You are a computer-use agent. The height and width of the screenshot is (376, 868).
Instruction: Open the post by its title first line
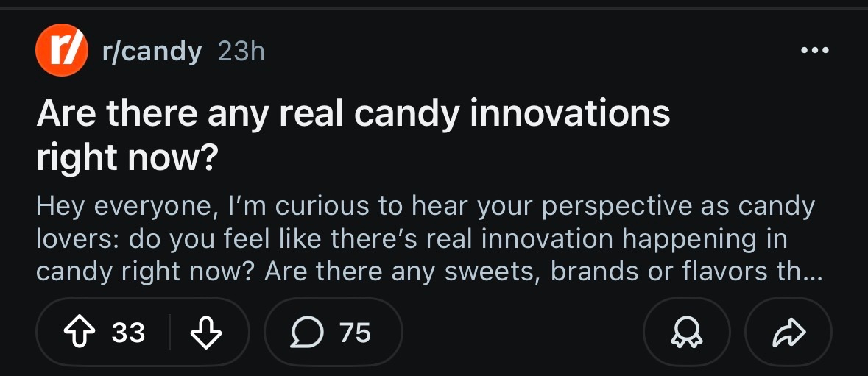[x=353, y=115]
